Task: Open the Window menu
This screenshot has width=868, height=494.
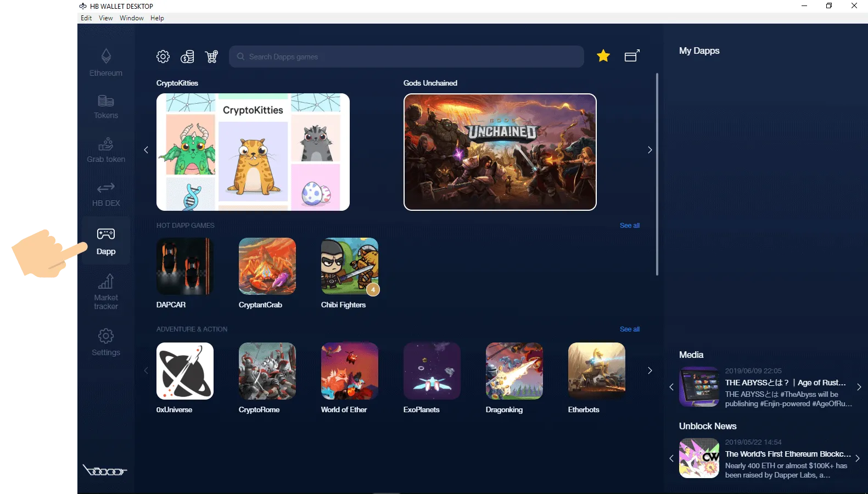Action: [132, 18]
